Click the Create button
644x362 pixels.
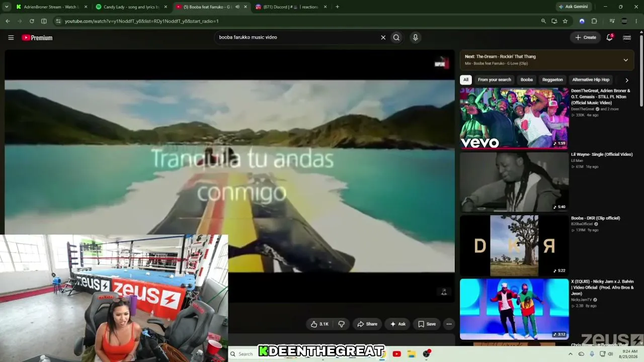pyautogui.click(x=586, y=37)
